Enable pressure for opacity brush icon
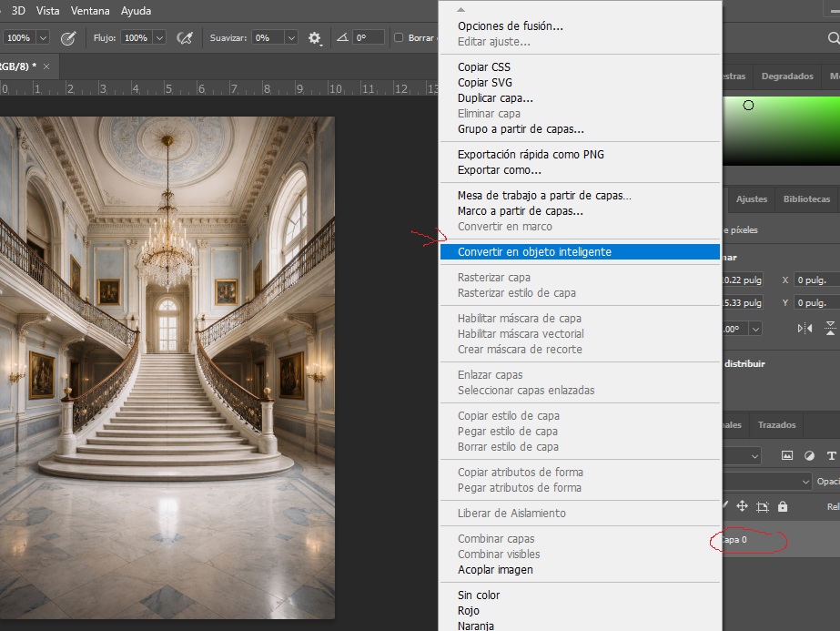Viewport: 840px width, 631px height. [x=68, y=38]
